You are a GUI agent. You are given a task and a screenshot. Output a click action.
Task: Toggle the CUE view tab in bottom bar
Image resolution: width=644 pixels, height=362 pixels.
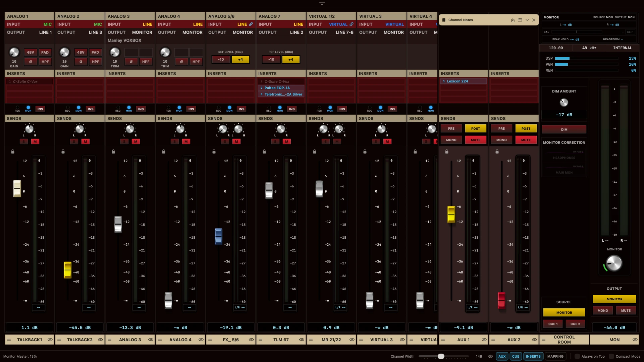click(x=516, y=356)
